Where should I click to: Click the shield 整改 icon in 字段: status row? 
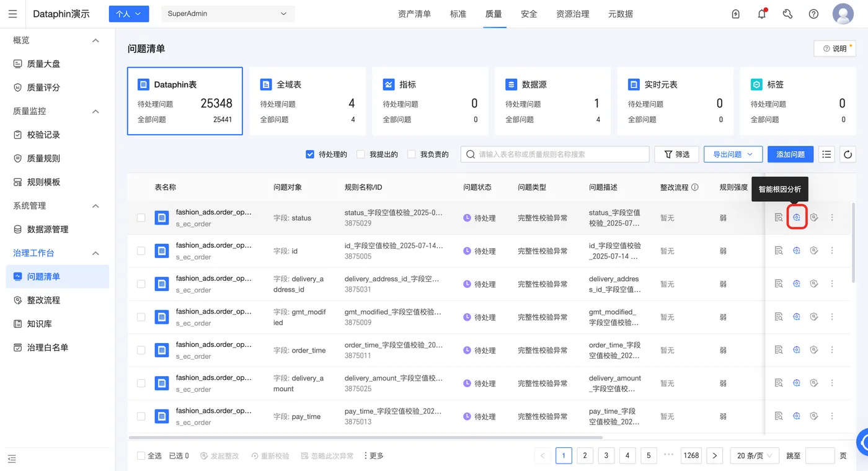coord(814,217)
